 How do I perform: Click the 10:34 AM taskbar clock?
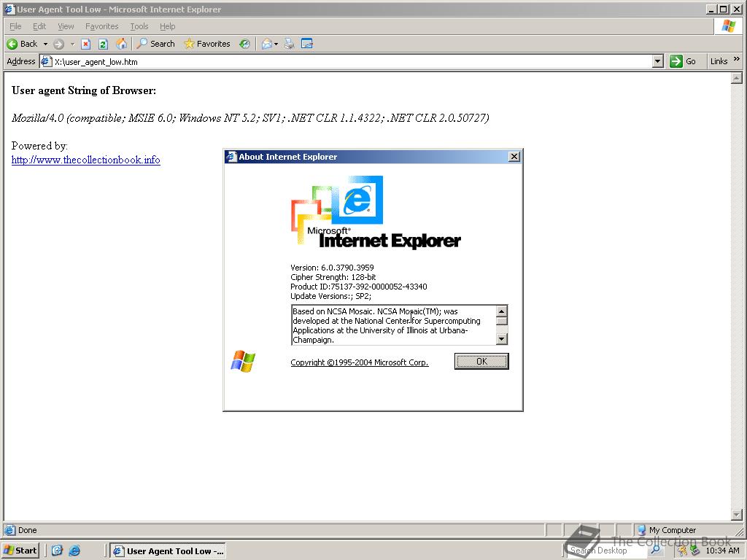point(722,551)
